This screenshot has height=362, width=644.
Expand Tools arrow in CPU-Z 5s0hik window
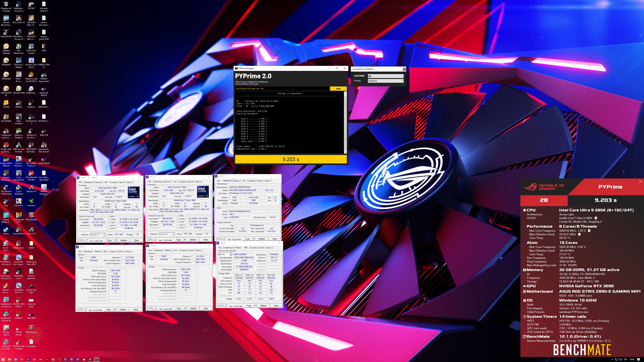(115, 240)
